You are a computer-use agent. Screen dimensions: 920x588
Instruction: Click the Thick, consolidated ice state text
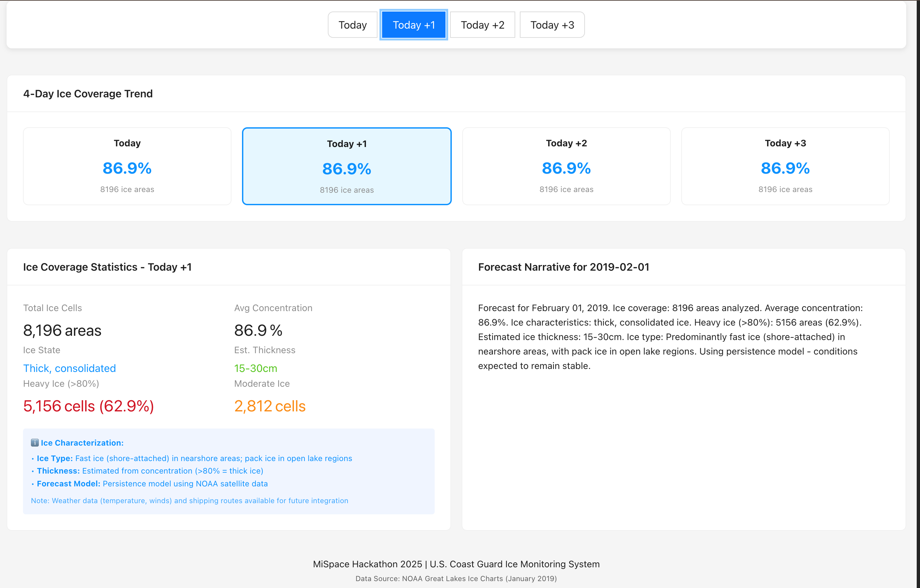pyautogui.click(x=69, y=368)
